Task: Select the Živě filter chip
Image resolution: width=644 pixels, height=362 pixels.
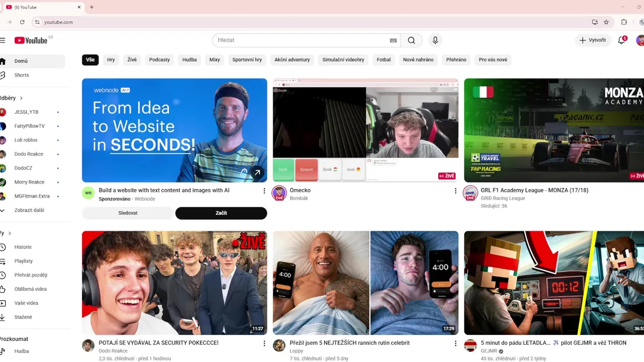Action: pyautogui.click(x=132, y=60)
